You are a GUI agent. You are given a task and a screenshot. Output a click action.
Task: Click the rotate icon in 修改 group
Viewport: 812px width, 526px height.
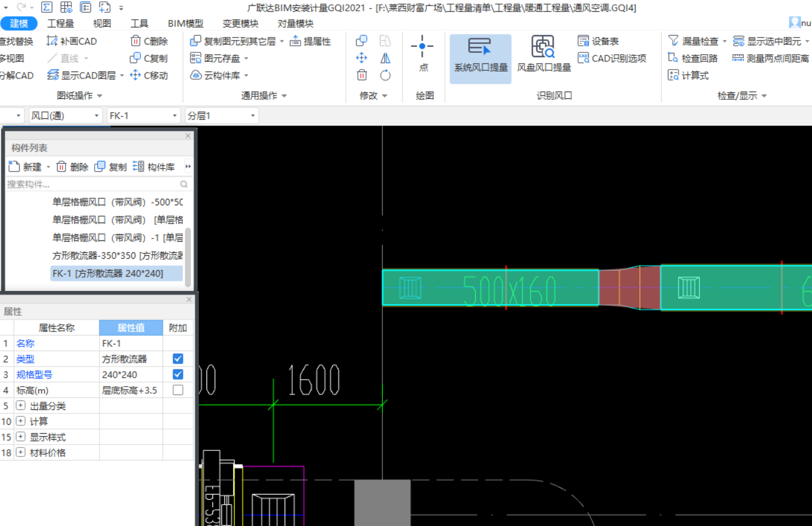point(385,75)
